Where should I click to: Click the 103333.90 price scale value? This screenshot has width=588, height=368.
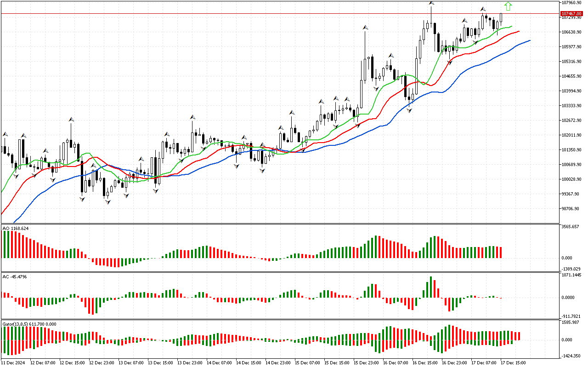tap(572, 106)
